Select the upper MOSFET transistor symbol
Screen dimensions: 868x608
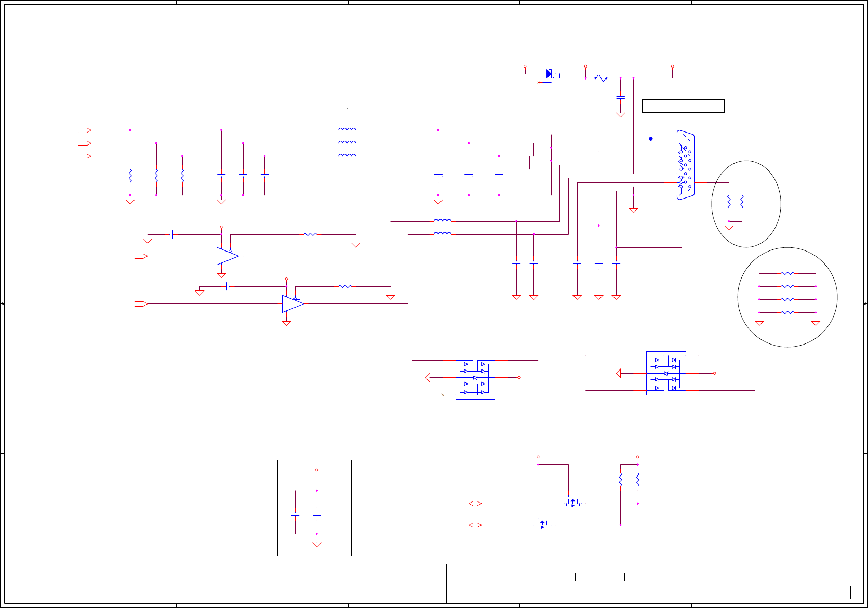click(572, 501)
